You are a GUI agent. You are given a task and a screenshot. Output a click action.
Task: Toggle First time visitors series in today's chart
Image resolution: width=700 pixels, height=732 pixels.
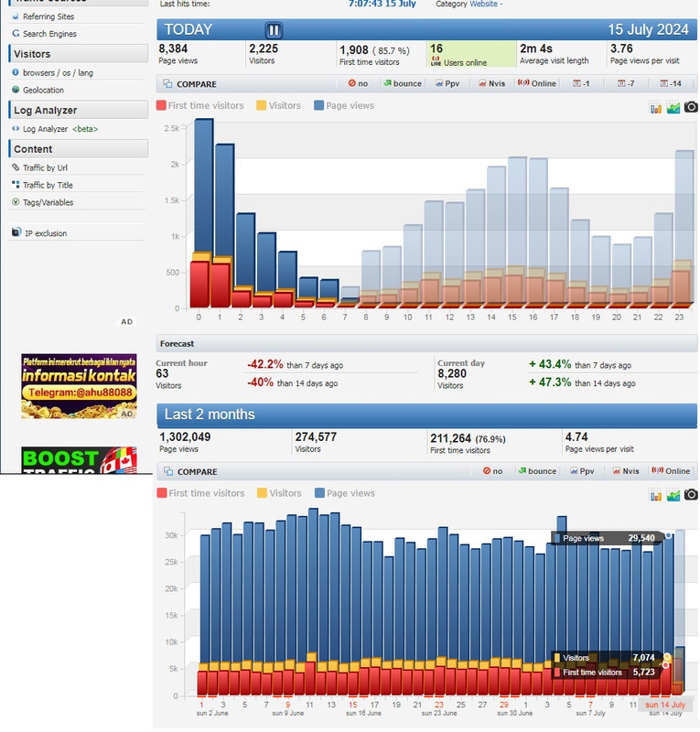200,105
